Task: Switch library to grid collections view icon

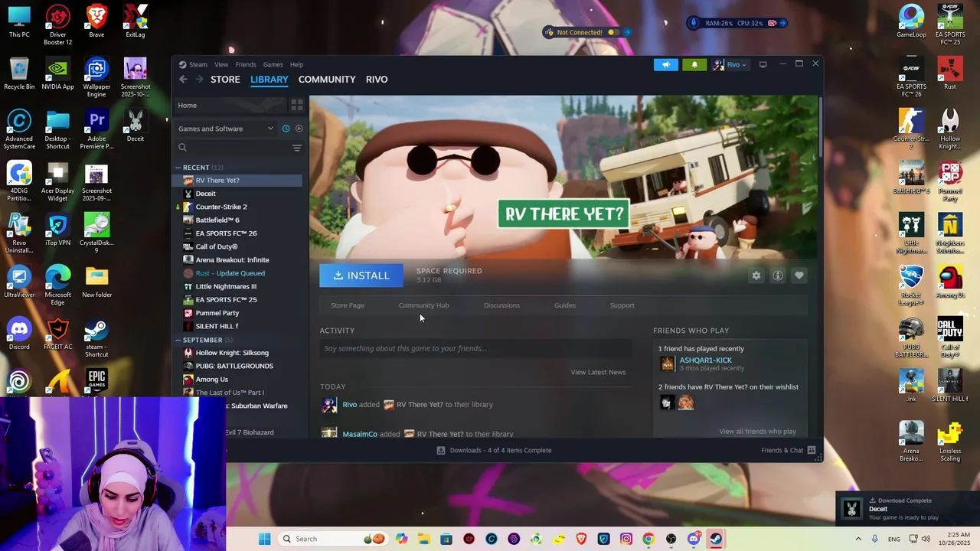Action: click(297, 105)
